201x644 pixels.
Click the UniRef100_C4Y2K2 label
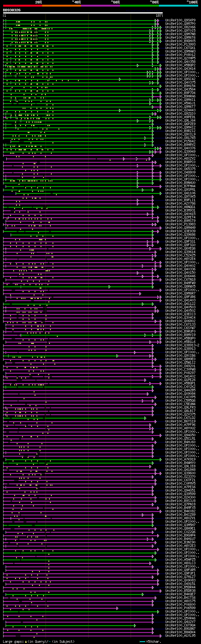click(x=180, y=387)
